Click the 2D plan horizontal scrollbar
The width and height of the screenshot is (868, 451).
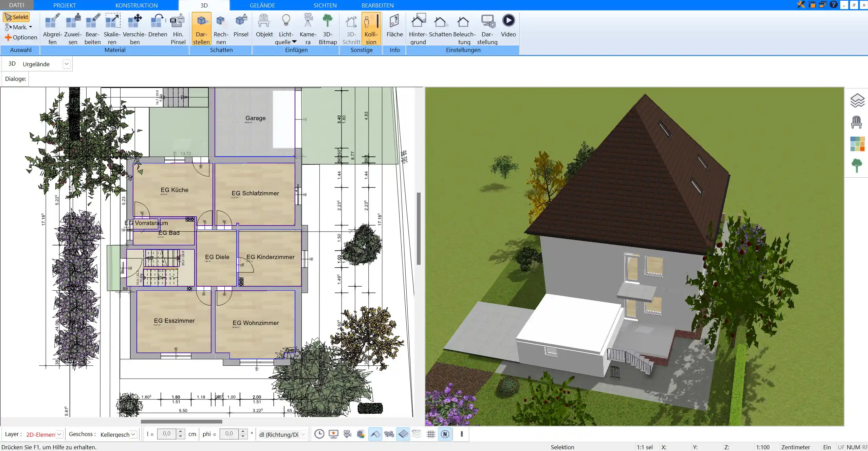click(181, 421)
